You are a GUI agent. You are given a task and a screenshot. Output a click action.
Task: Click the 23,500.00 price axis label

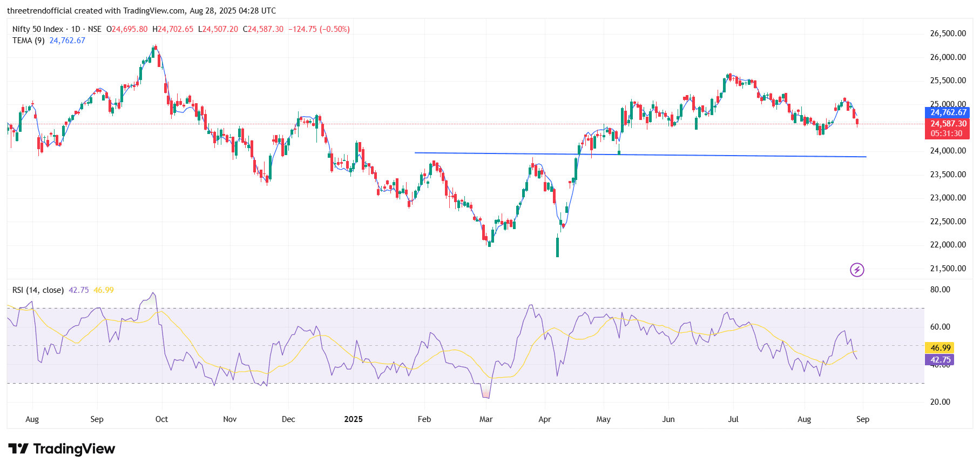click(948, 175)
